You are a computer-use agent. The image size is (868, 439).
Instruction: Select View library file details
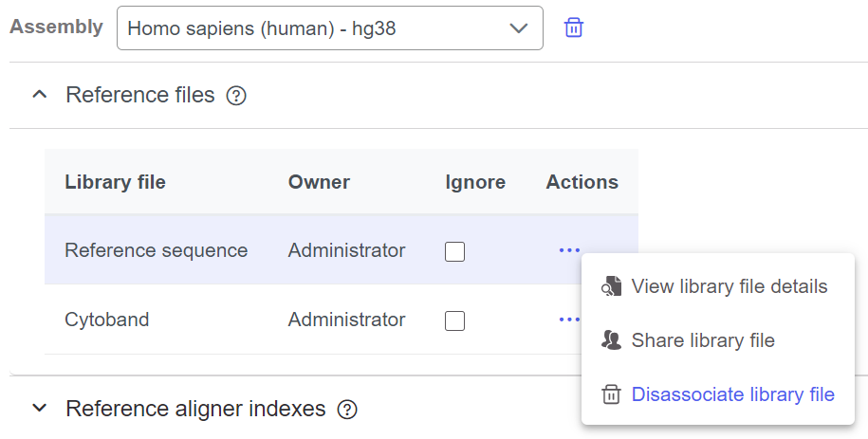[x=729, y=286]
